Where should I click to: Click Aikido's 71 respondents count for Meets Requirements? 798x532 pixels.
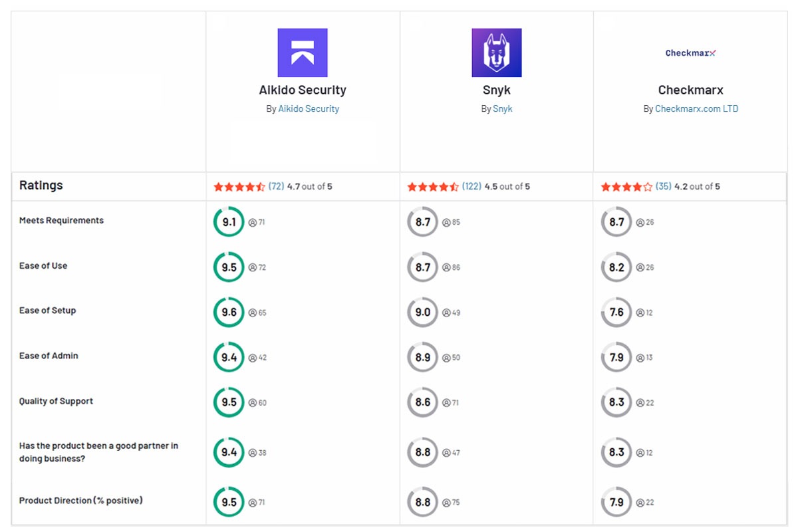click(257, 223)
